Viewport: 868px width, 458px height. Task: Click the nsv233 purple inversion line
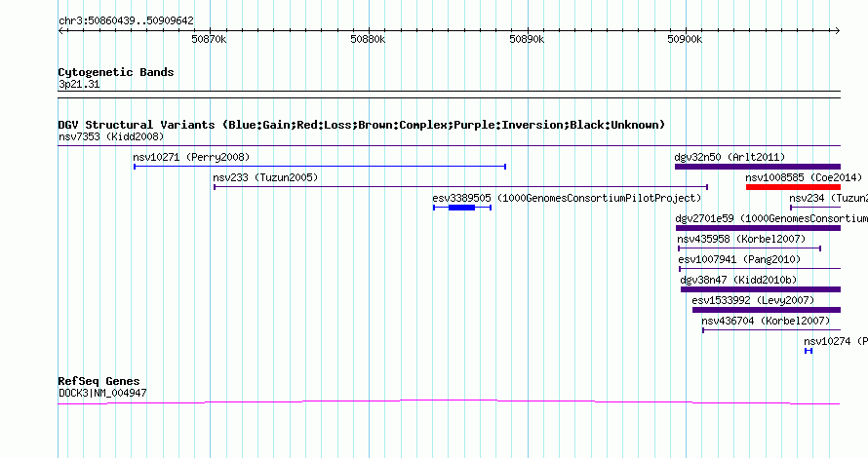(461, 187)
